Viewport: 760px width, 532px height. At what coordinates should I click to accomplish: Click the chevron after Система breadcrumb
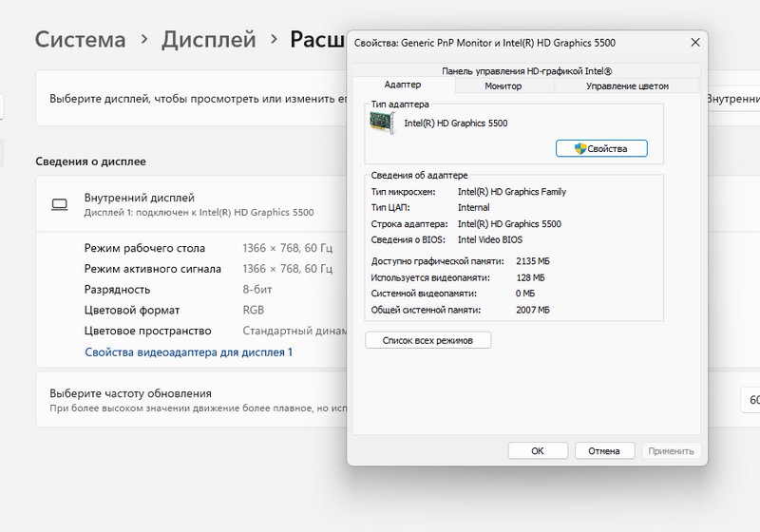coord(143,40)
